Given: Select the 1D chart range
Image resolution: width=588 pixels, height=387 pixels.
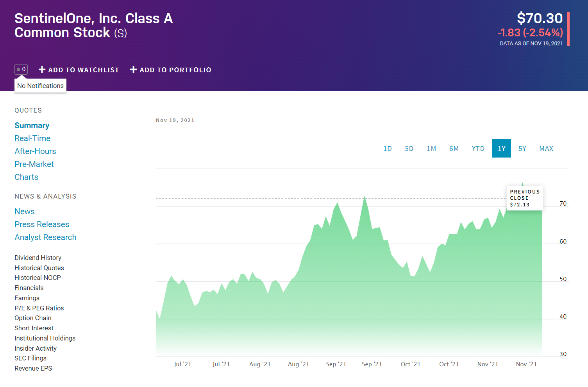Looking at the screenshot, I should click(388, 149).
